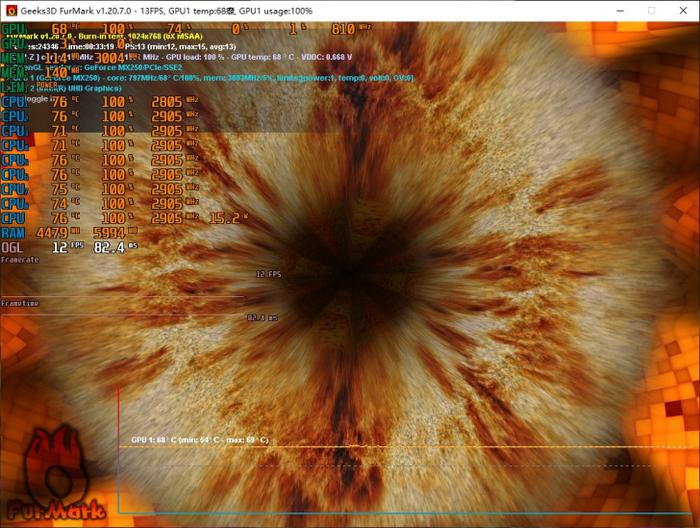Click the 140 MB memory value
Viewport: 700px width, 528px height.
click(x=62, y=73)
